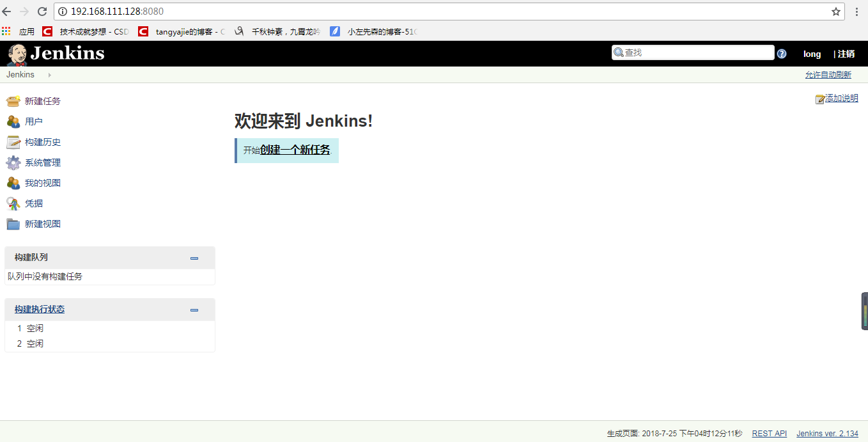Click the 构建历史 notepad icon

click(x=13, y=142)
